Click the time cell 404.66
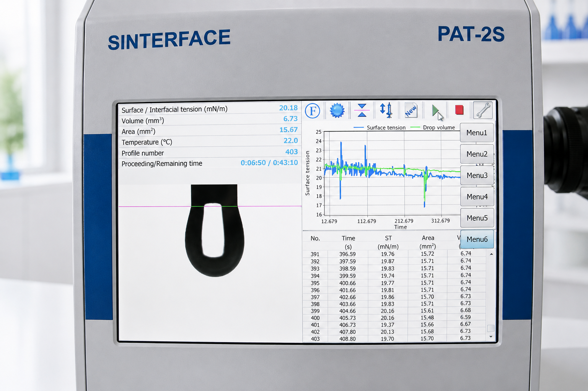588x391 pixels. pos(347,311)
